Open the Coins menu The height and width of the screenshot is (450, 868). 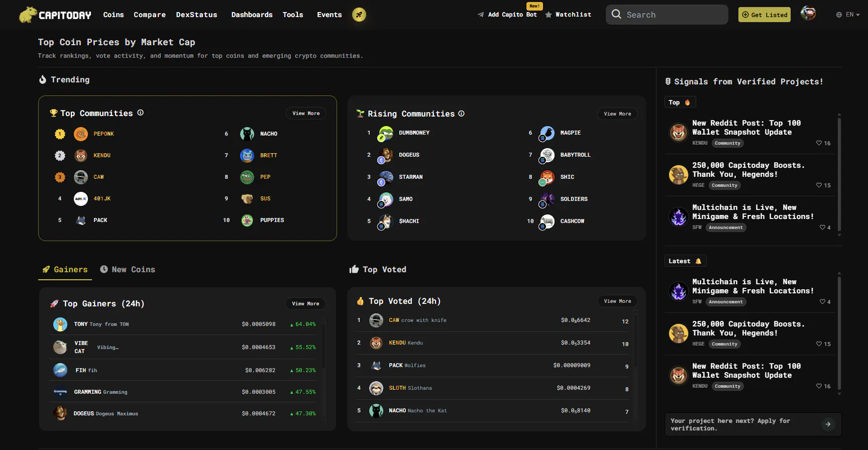click(x=114, y=15)
